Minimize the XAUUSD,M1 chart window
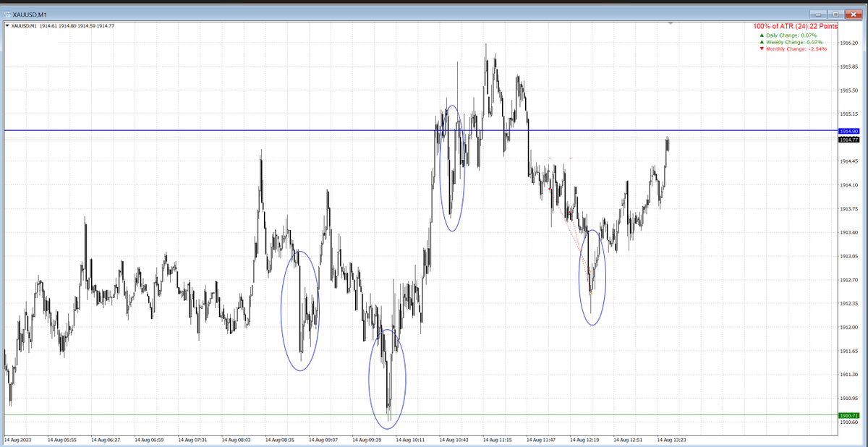Screen dimensions: 868x447 [x=819, y=13]
